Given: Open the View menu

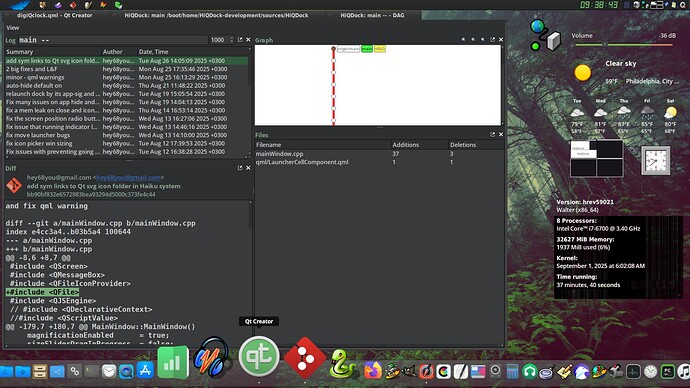Looking at the screenshot, I should tap(12, 27).
